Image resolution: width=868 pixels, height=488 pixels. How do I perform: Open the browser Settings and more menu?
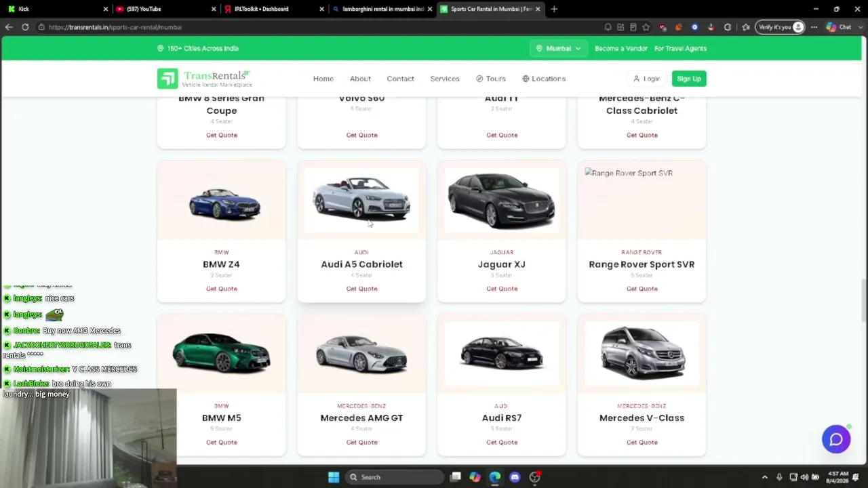(x=814, y=27)
